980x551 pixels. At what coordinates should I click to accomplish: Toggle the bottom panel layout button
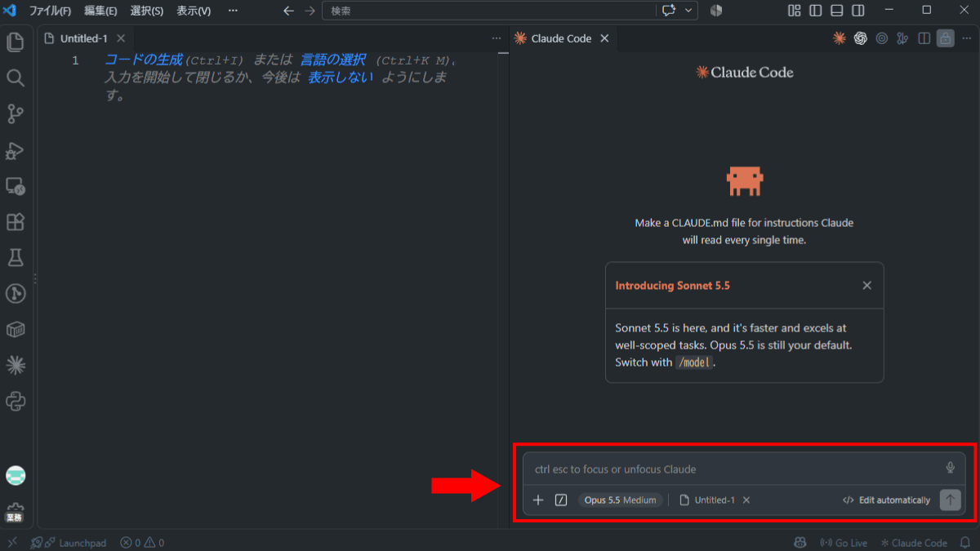836,11
